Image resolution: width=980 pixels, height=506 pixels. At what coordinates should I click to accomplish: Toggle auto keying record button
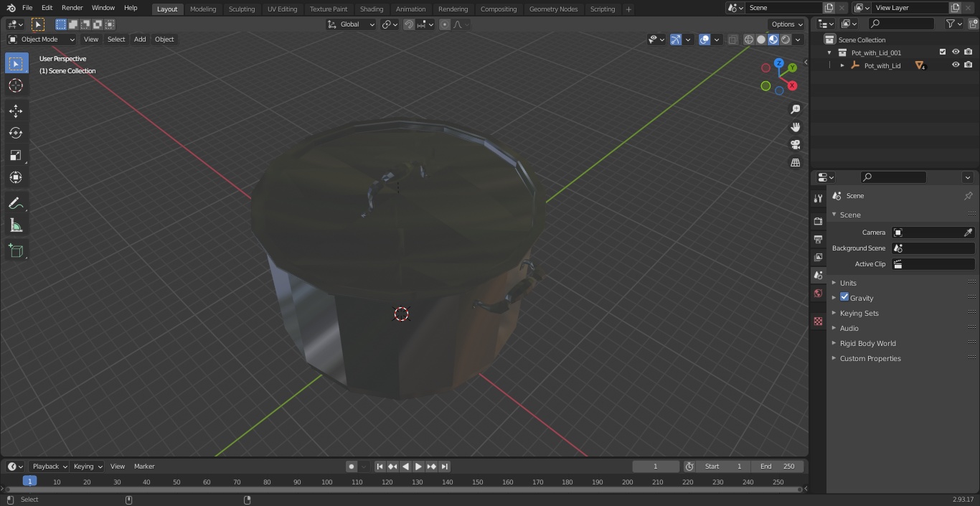click(x=352, y=467)
